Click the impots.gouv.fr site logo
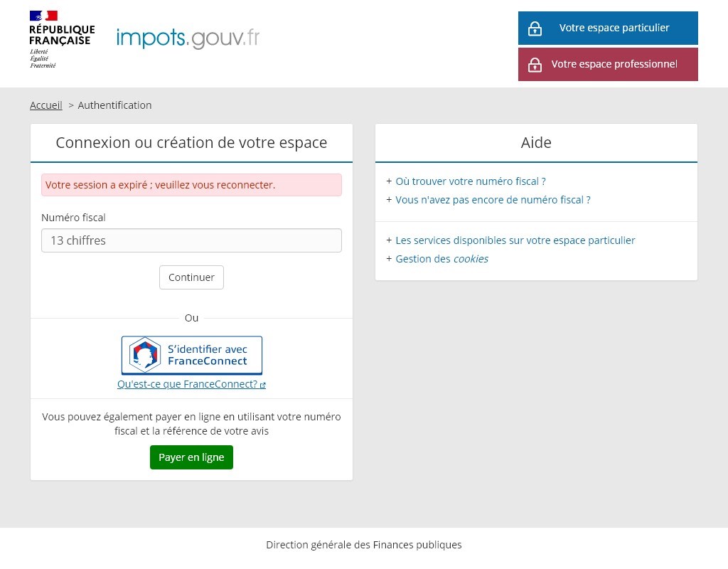Image resolution: width=728 pixels, height=569 pixels. pyautogui.click(x=188, y=38)
